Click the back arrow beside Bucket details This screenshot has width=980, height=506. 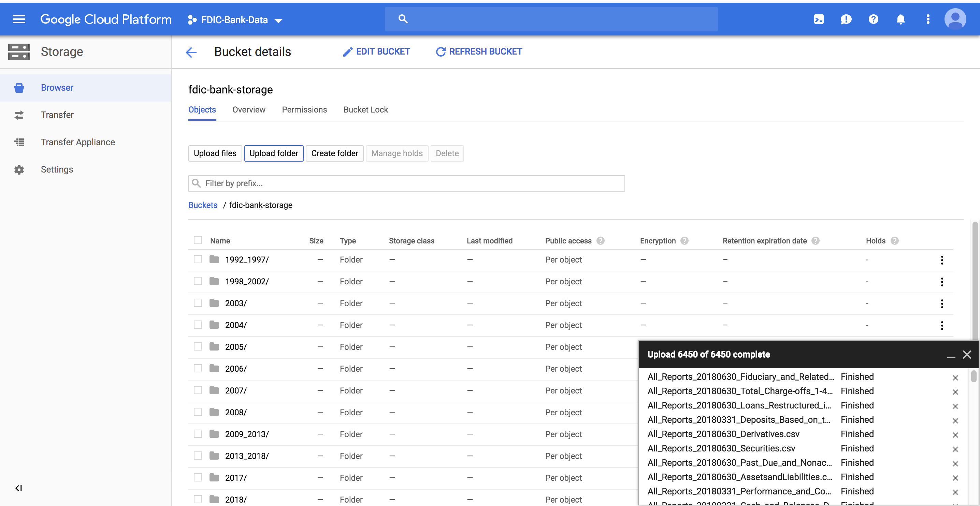[191, 52]
